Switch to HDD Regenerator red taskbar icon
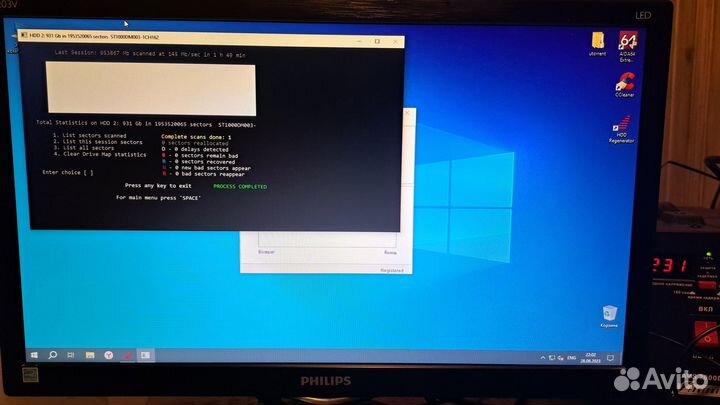 point(127,355)
